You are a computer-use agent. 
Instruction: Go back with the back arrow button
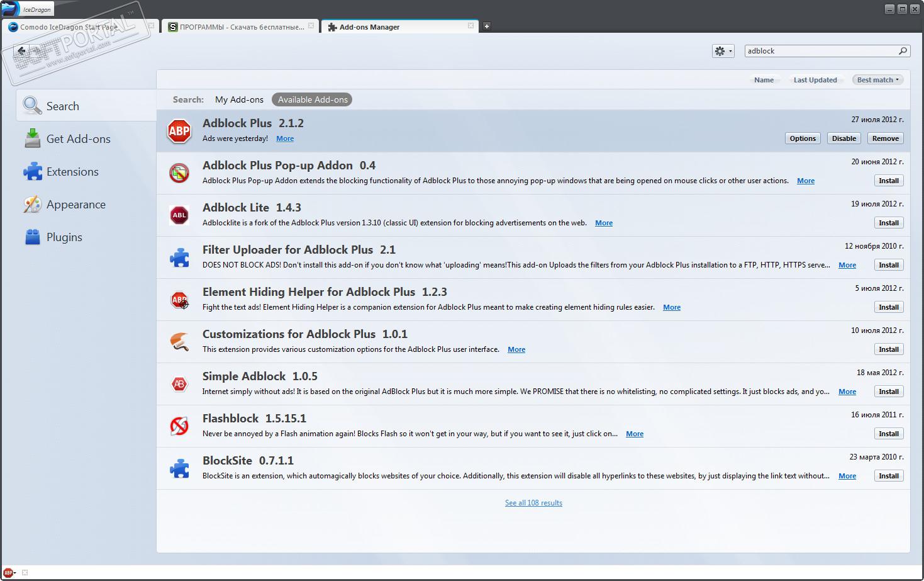(x=21, y=51)
